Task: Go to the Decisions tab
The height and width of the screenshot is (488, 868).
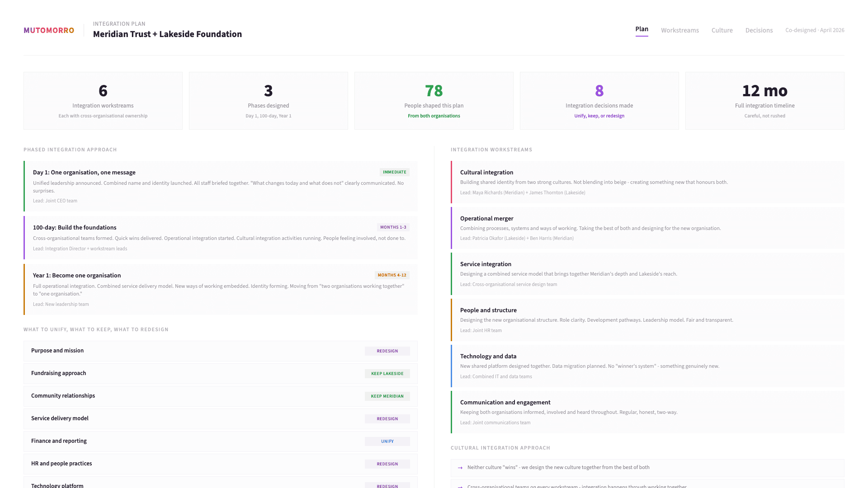Action: tap(759, 30)
